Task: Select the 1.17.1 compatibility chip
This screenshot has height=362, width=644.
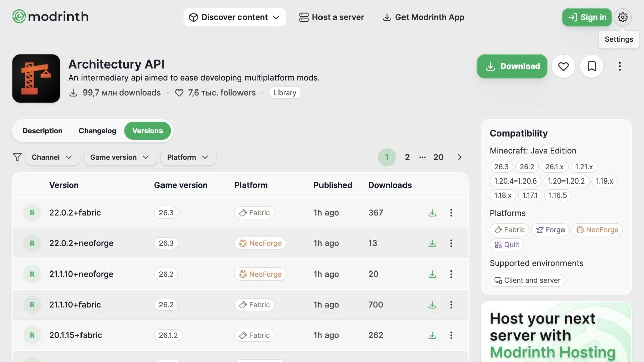Action: [x=530, y=195]
